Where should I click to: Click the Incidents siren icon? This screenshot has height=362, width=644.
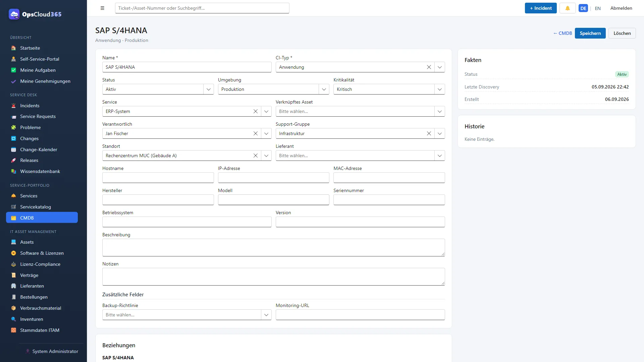(x=13, y=106)
